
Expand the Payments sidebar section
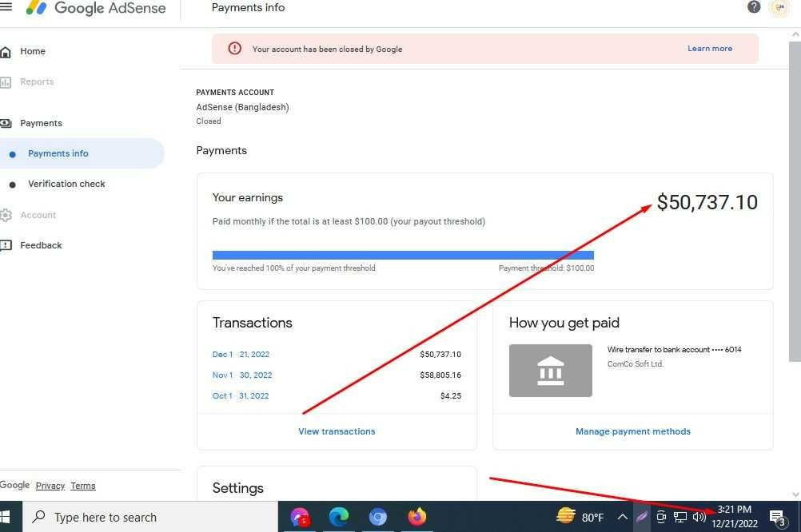pyautogui.click(x=41, y=123)
